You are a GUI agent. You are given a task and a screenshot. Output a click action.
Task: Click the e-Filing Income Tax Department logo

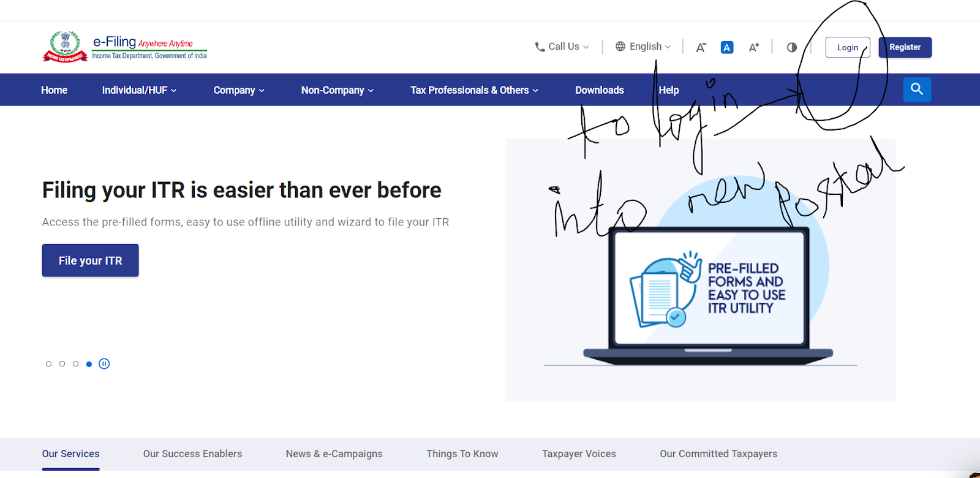point(125,47)
